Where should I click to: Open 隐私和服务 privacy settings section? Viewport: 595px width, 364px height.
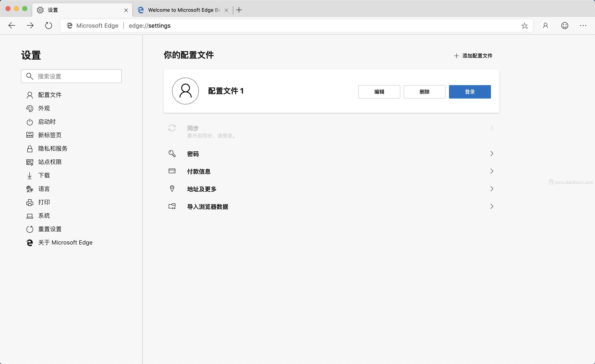tap(53, 148)
